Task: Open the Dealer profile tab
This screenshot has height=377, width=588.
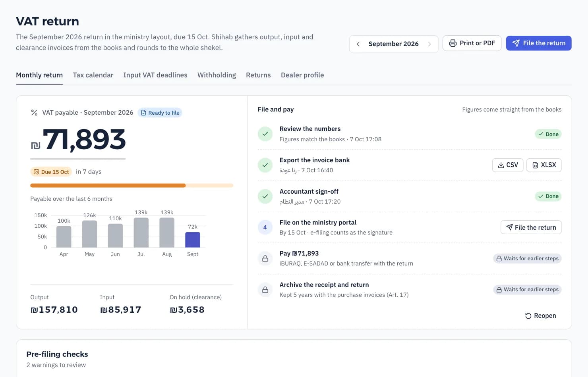Action: pos(302,75)
